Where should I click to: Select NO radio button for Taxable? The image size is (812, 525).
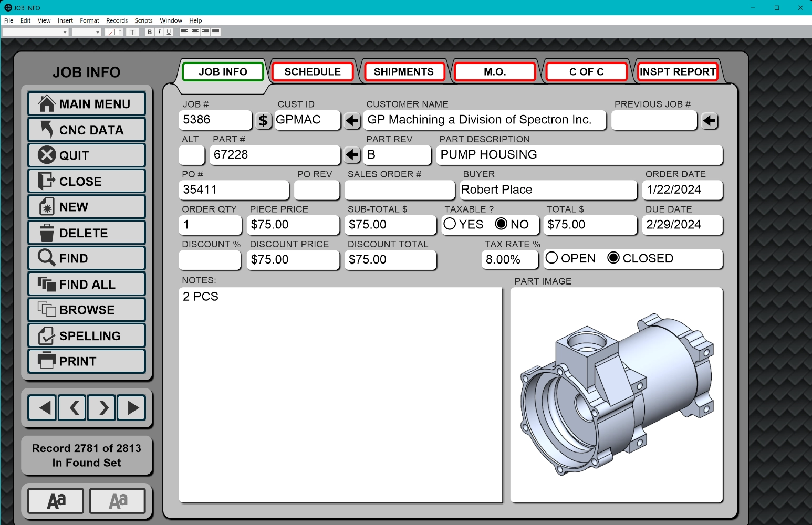point(502,224)
